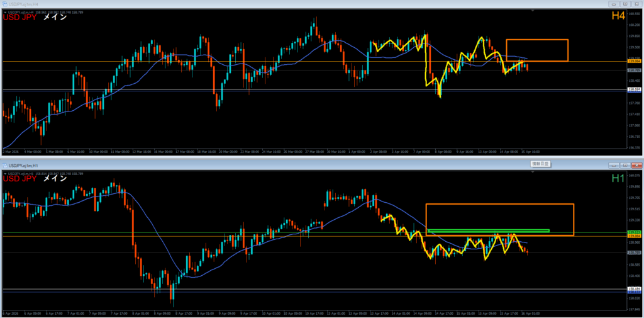Viewport: 644px width, 318px height.
Task: Click the H1 chart time axis scale
Action: pyautogui.click(x=314, y=313)
